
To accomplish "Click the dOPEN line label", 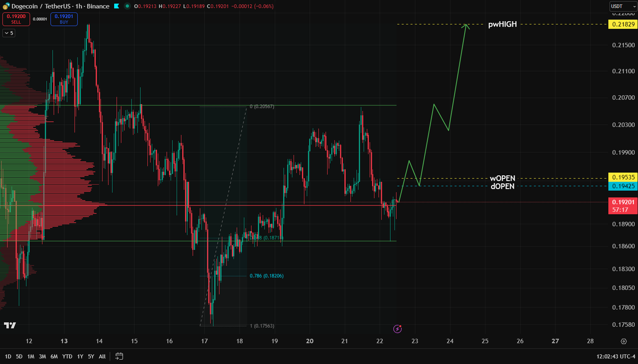I will (502, 187).
